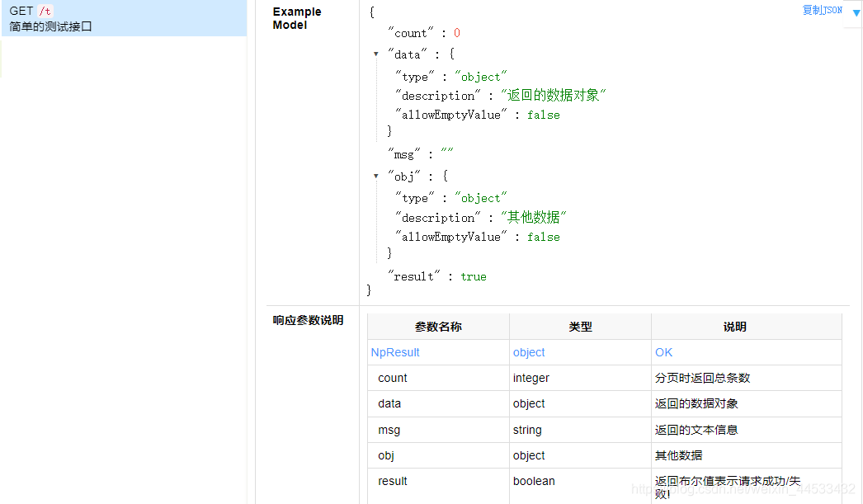Click the NpResult link in table
Screen dimensions: 863x504
[395, 352]
